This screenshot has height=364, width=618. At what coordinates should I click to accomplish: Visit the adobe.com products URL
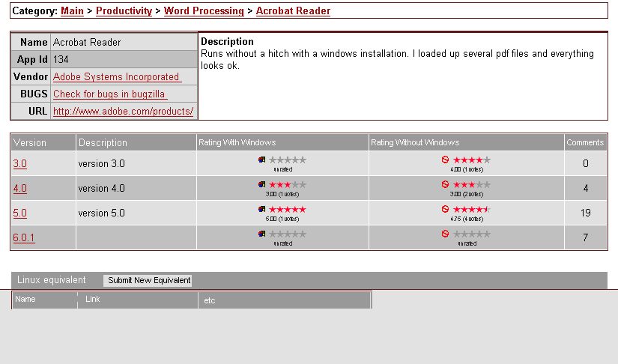tap(123, 111)
